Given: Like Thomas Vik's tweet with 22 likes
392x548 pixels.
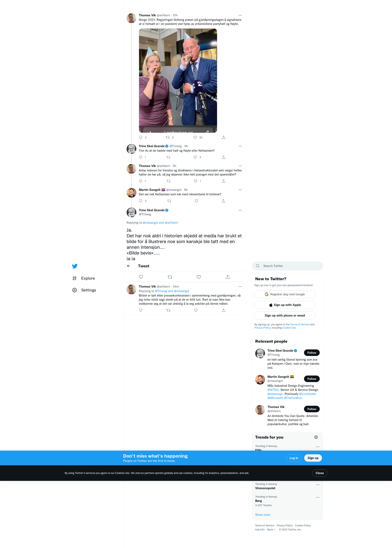Looking at the screenshot, I should click(x=195, y=137).
